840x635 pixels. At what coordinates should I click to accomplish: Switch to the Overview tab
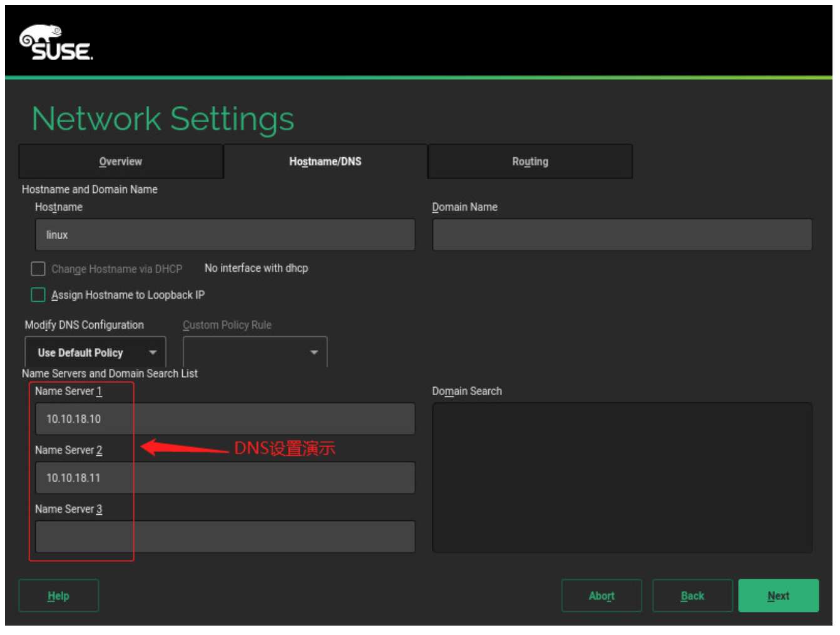coord(121,162)
